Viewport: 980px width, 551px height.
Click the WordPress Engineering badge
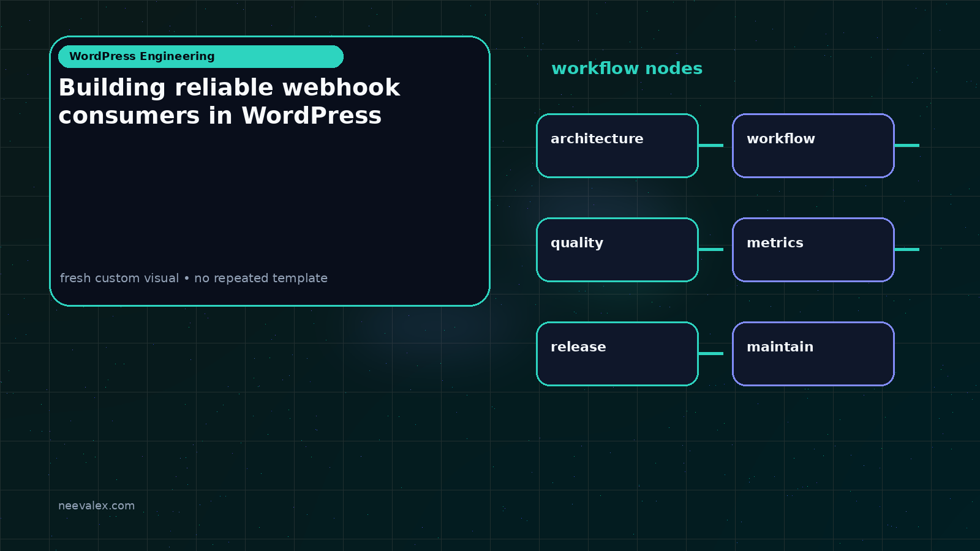tap(201, 56)
